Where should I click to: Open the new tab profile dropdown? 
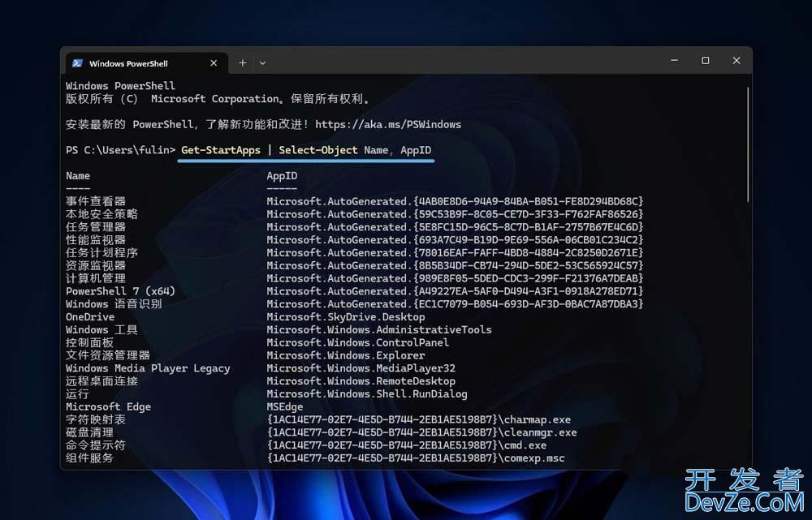[262, 63]
